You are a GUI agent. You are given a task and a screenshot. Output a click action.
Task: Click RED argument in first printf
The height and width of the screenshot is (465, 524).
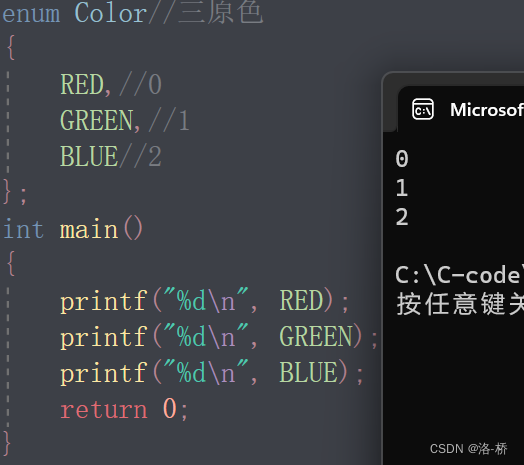301,301
